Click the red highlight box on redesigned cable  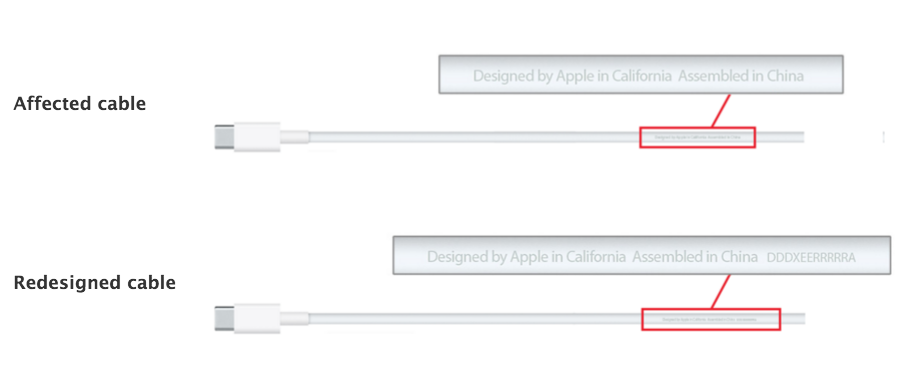click(x=711, y=319)
